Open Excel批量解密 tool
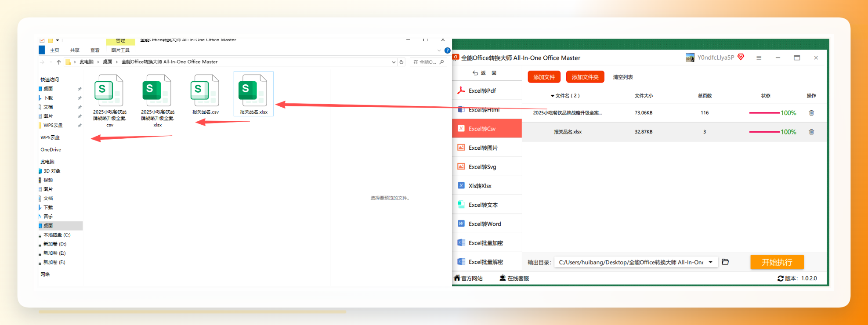This screenshot has width=868, height=325. click(487, 262)
